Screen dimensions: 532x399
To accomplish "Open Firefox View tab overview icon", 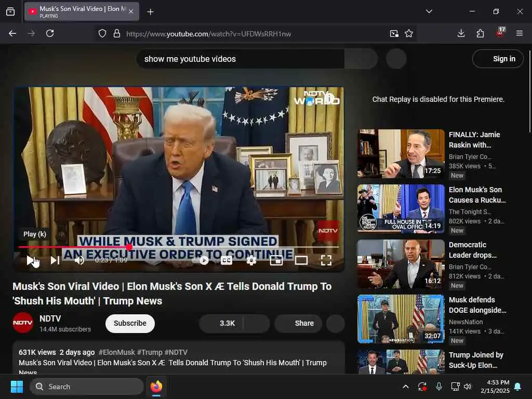I will tap(10, 11).
